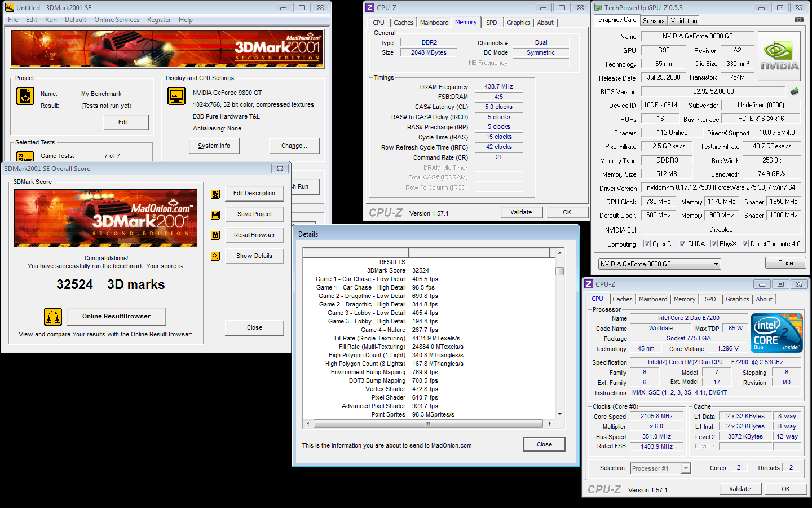Click the Change... button in display settings
This screenshot has width=812, height=508.
294,146
